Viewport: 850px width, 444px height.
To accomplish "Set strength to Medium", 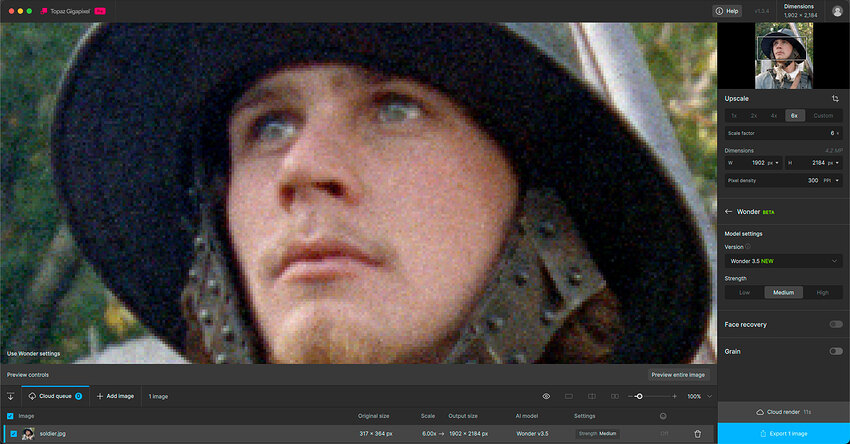I will 783,293.
